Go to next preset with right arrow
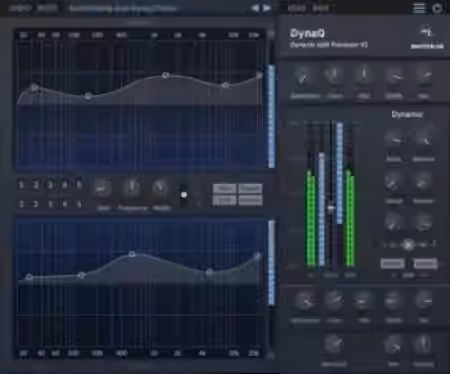Image resolution: width=450 pixels, height=374 pixels. [266, 8]
